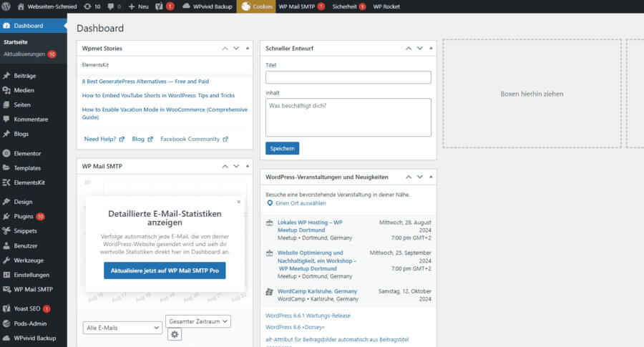Image resolution: width=644 pixels, height=347 pixels.
Task: Collapse the WP Mail SMTP widget
Action: pyautogui.click(x=248, y=166)
